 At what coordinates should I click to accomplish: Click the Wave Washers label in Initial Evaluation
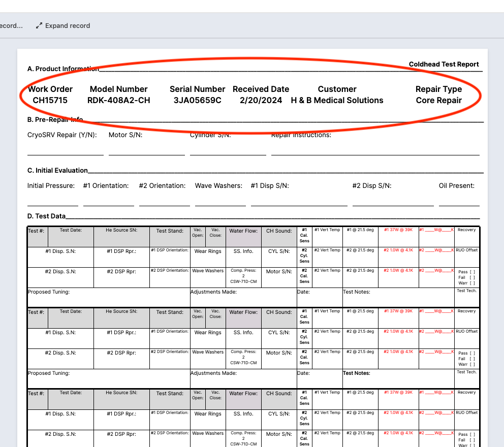[x=218, y=186]
